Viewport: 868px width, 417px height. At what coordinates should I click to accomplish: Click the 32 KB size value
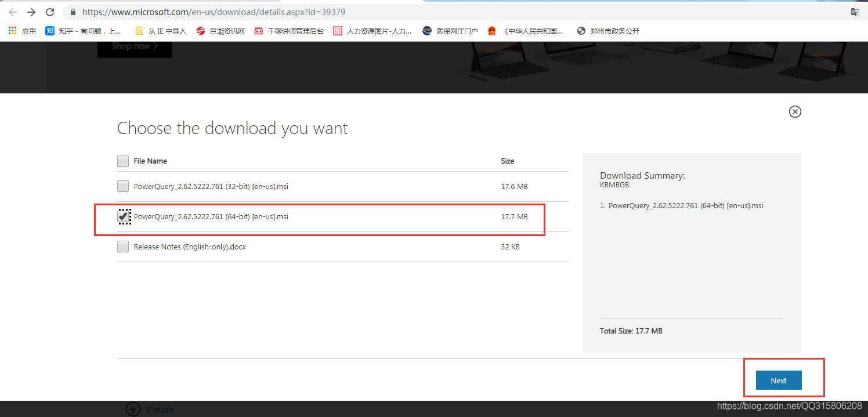(x=510, y=246)
